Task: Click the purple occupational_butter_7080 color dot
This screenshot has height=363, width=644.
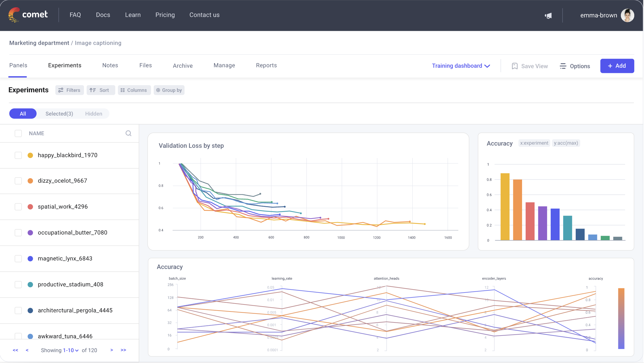Action: point(30,233)
